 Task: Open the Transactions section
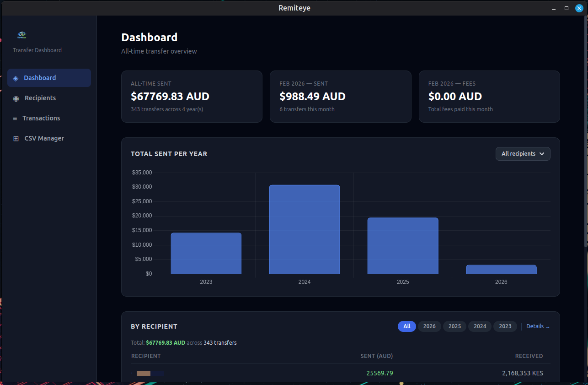pyautogui.click(x=41, y=118)
